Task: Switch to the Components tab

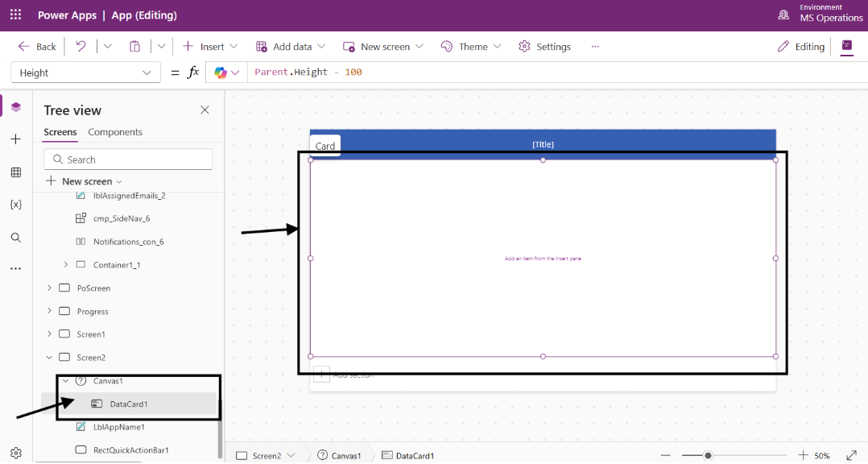Action: coord(115,131)
